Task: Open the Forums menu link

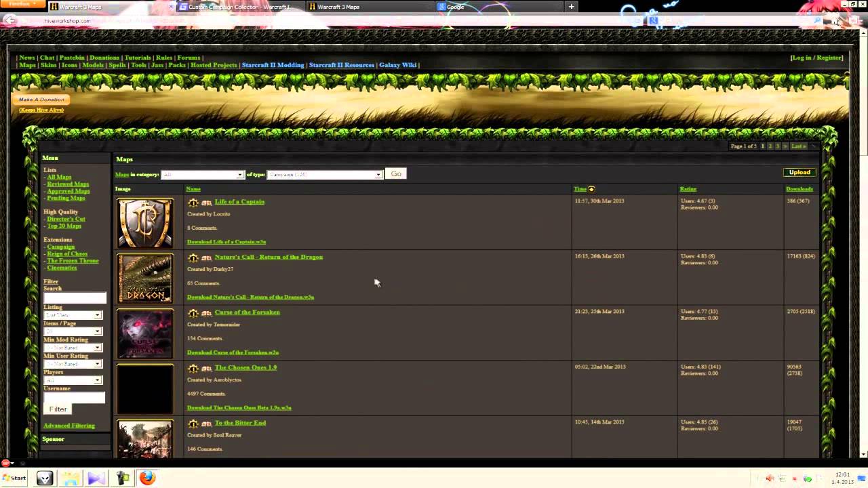Action: click(x=189, y=58)
